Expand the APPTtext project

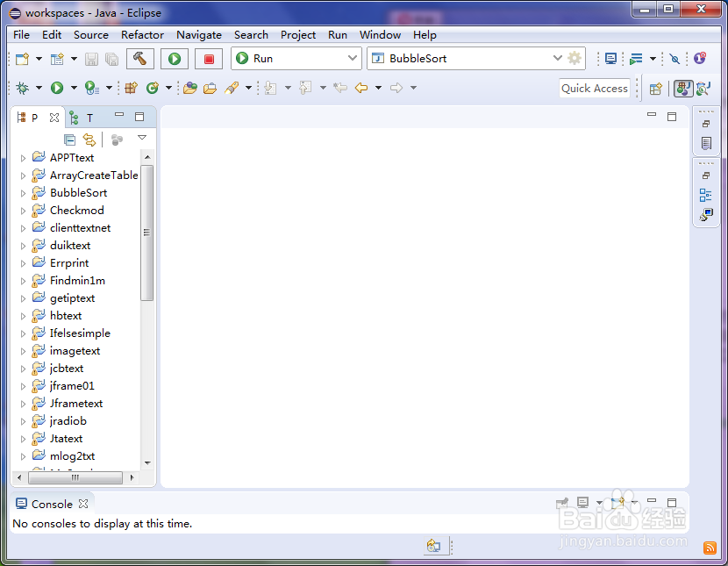tap(23, 158)
